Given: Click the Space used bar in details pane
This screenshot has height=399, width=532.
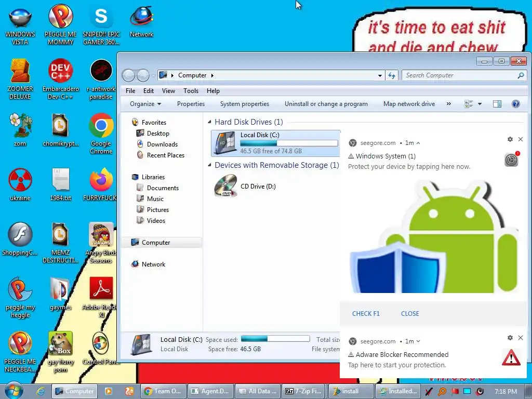Looking at the screenshot, I should [275, 339].
